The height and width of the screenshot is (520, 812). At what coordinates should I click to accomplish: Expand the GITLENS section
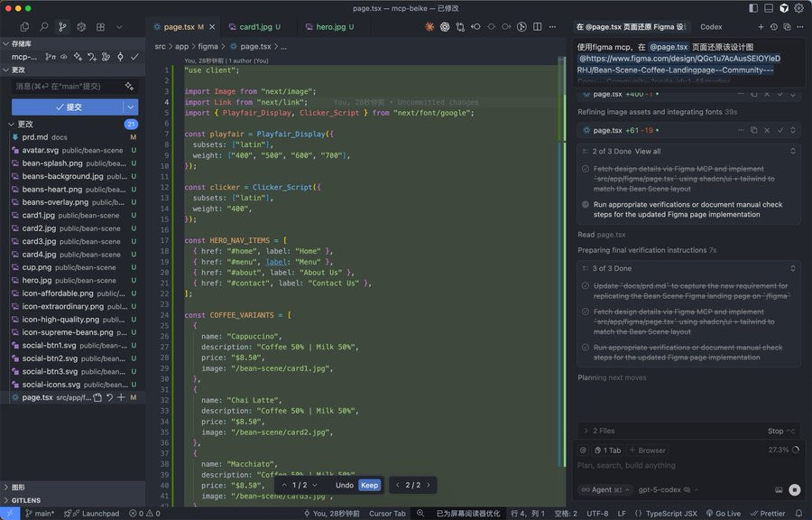click(x=24, y=499)
